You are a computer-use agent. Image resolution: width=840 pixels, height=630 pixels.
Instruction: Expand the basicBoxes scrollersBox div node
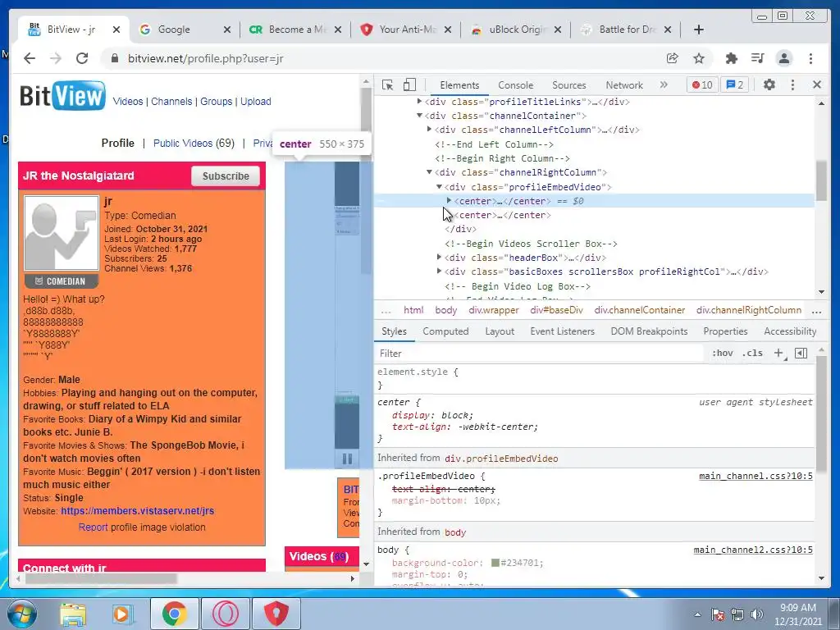coord(439,271)
